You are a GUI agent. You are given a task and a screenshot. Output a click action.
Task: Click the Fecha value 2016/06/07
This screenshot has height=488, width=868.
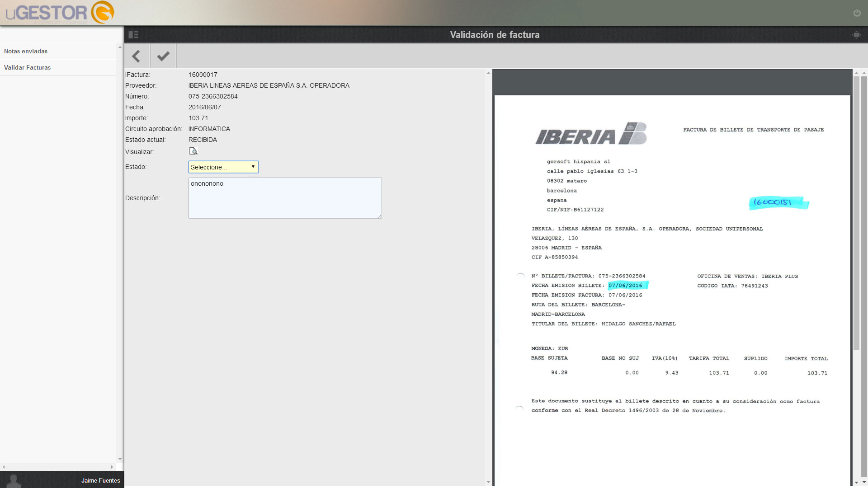click(205, 107)
